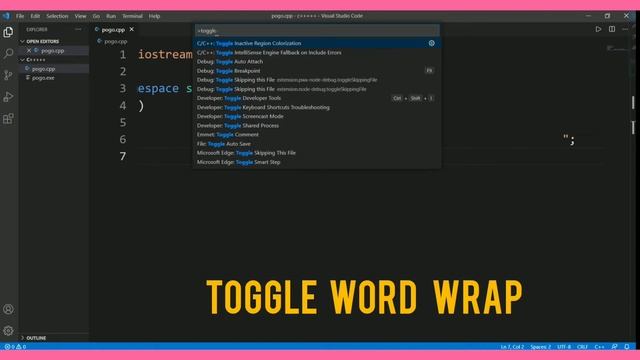Select Developer: Toggle Developer Tools command
The width and height of the screenshot is (640, 360).
(x=317, y=98)
